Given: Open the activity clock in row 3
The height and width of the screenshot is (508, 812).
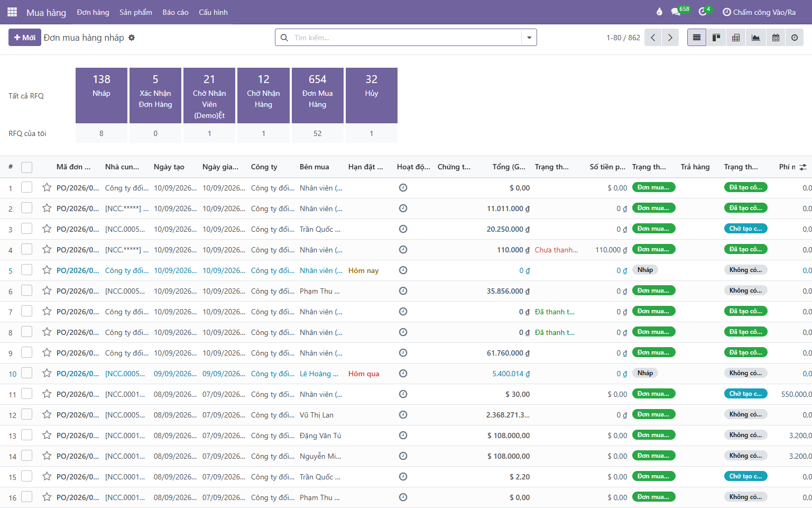Looking at the screenshot, I should pyautogui.click(x=403, y=229).
